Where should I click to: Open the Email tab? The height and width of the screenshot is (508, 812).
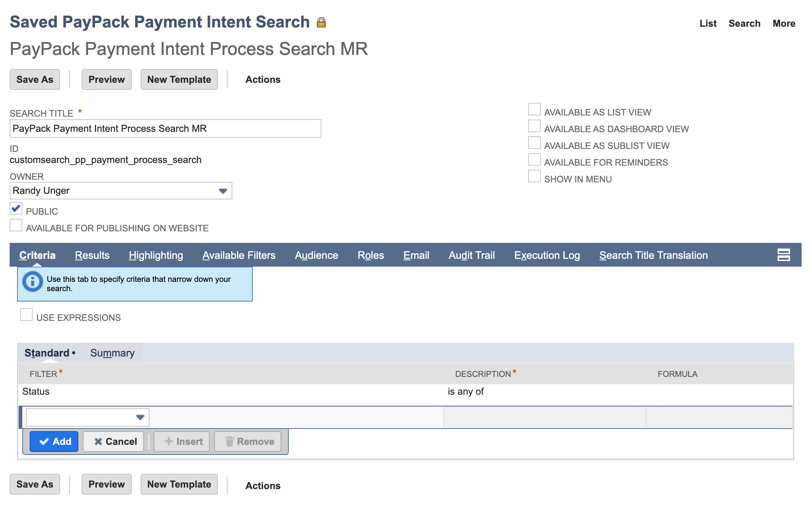(x=416, y=255)
